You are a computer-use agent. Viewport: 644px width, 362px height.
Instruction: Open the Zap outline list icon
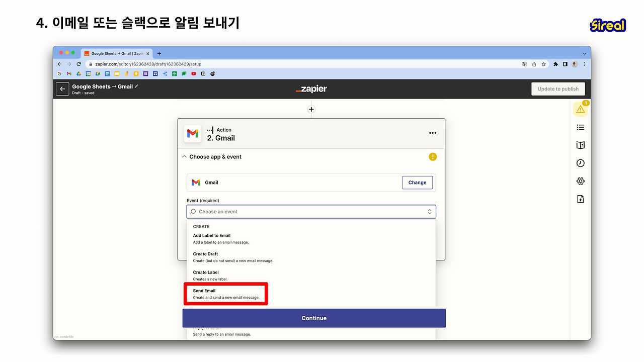click(581, 127)
